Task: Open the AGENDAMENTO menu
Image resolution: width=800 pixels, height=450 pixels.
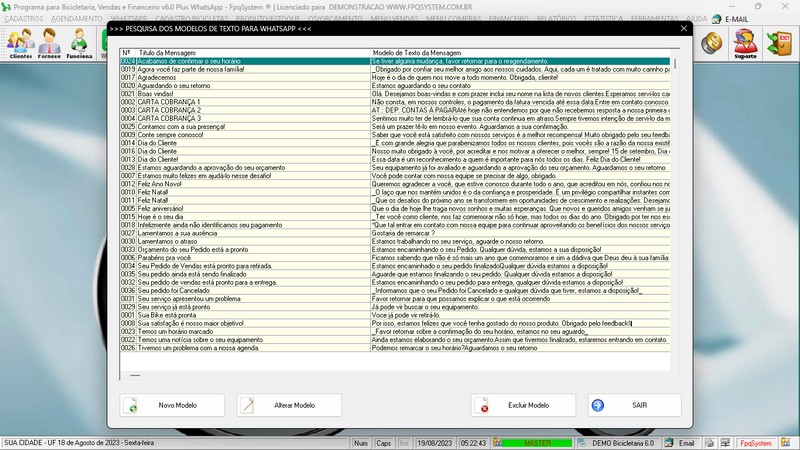Action: pos(77,19)
